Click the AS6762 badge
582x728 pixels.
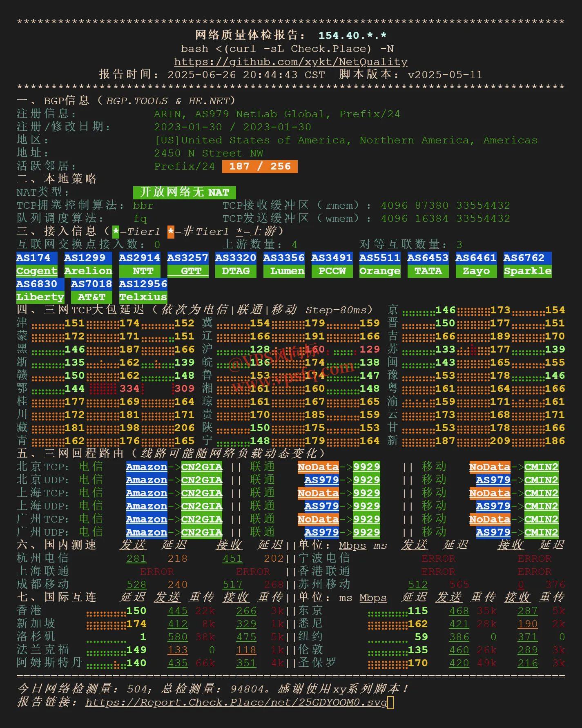pos(528,258)
